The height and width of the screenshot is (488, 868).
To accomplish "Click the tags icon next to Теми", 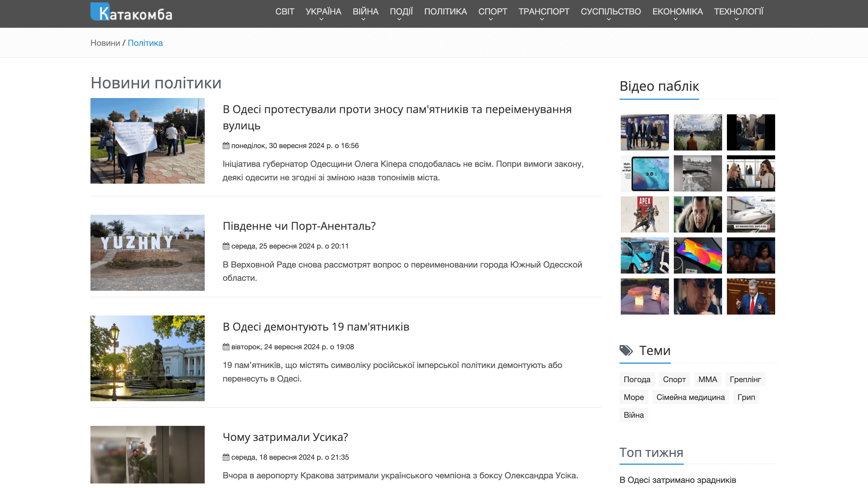I will 626,351.
